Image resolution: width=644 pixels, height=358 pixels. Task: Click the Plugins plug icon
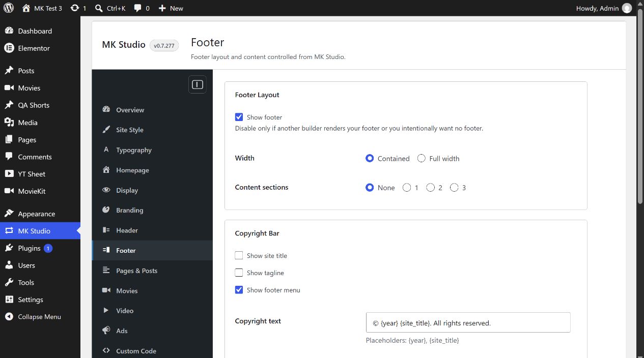pos(9,248)
